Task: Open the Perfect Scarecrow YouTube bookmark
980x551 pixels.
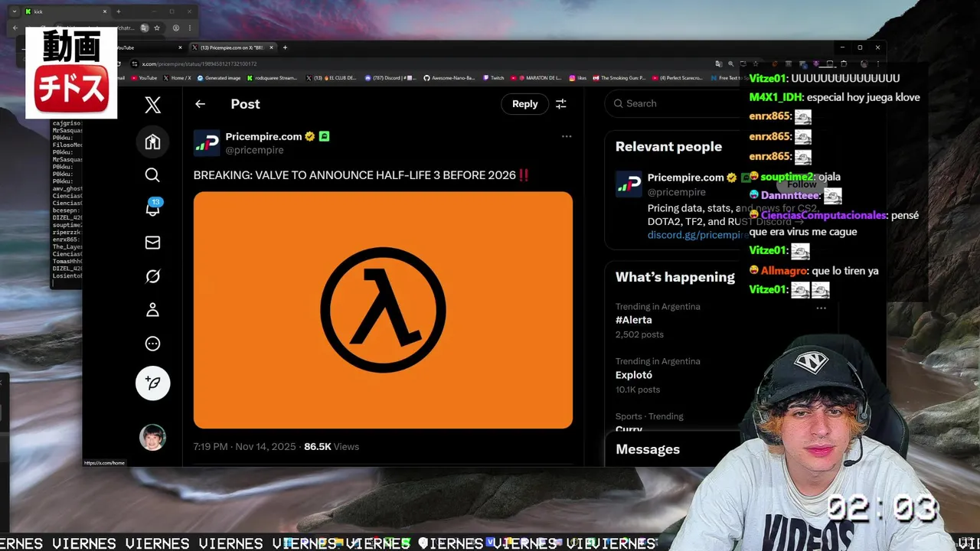Action: [x=677, y=77]
